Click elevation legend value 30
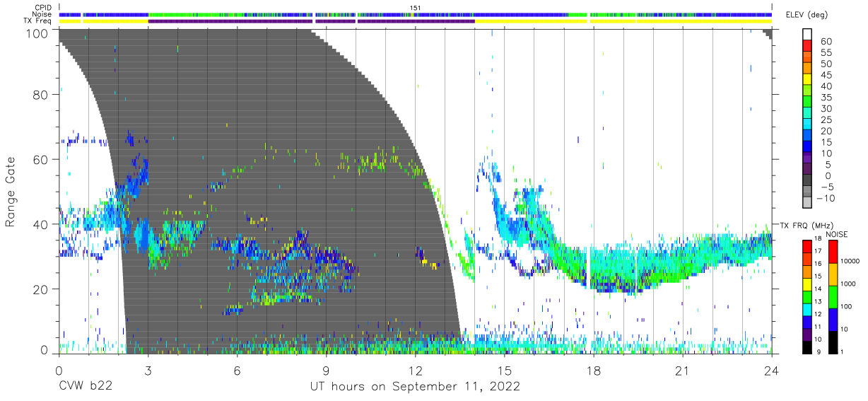The image size is (868, 401). [825, 108]
